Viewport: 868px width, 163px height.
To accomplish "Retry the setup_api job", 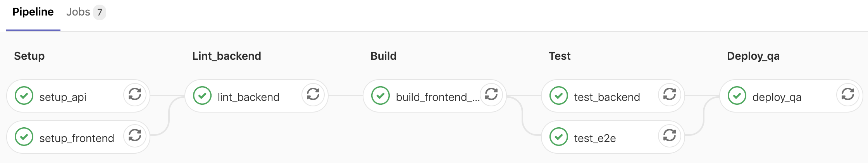I will pos(135,94).
